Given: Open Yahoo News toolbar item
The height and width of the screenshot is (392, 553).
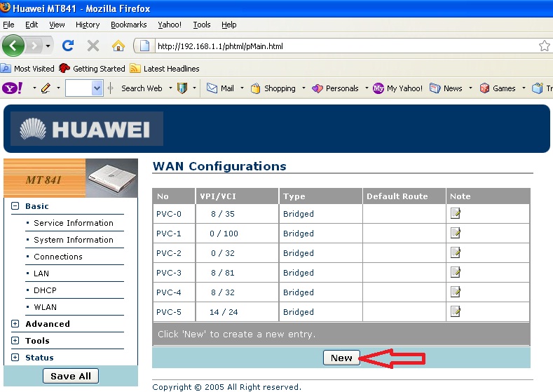Looking at the screenshot, I should point(446,88).
